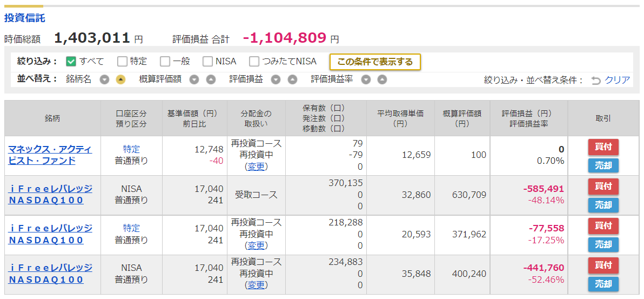Click 変更 link in マネックス fund row

tap(256, 167)
